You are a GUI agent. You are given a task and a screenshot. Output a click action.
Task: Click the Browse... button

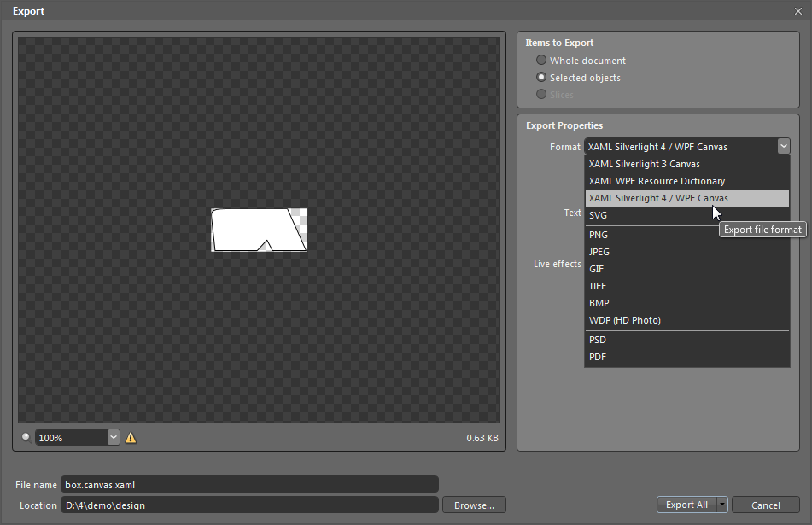click(474, 505)
